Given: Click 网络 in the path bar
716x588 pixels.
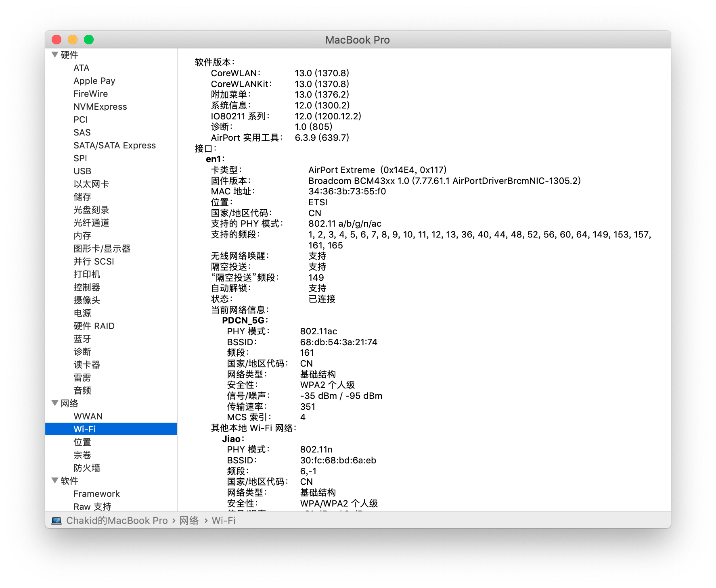Looking at the screenshot, I should (189, 521).
